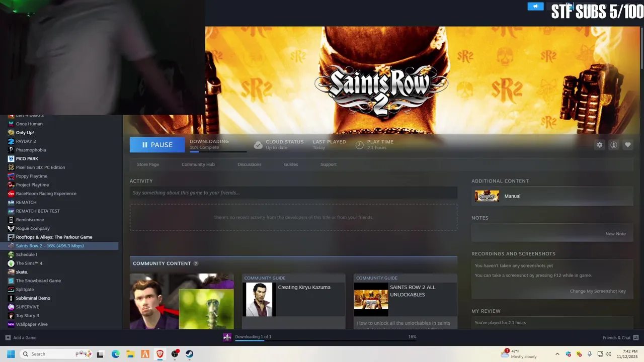Click the Windows Start button

(x=11, y=354)
